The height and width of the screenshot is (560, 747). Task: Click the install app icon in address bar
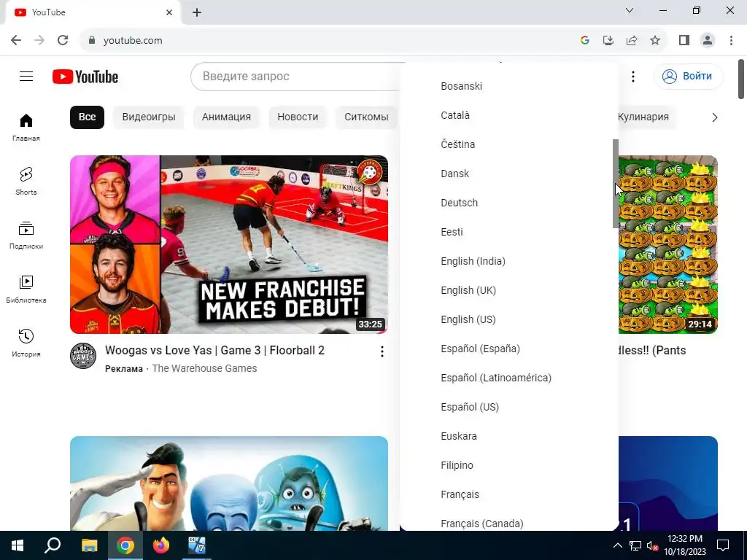608,41
